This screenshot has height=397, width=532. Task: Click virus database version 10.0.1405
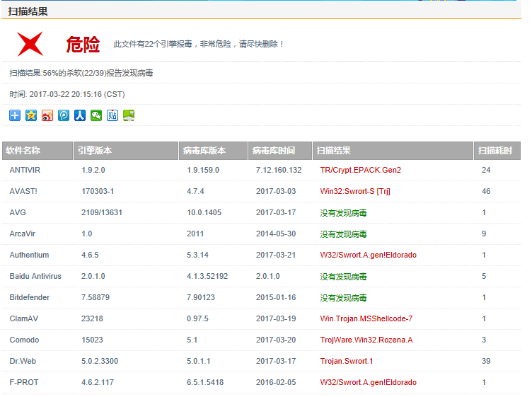pos(204,212)
